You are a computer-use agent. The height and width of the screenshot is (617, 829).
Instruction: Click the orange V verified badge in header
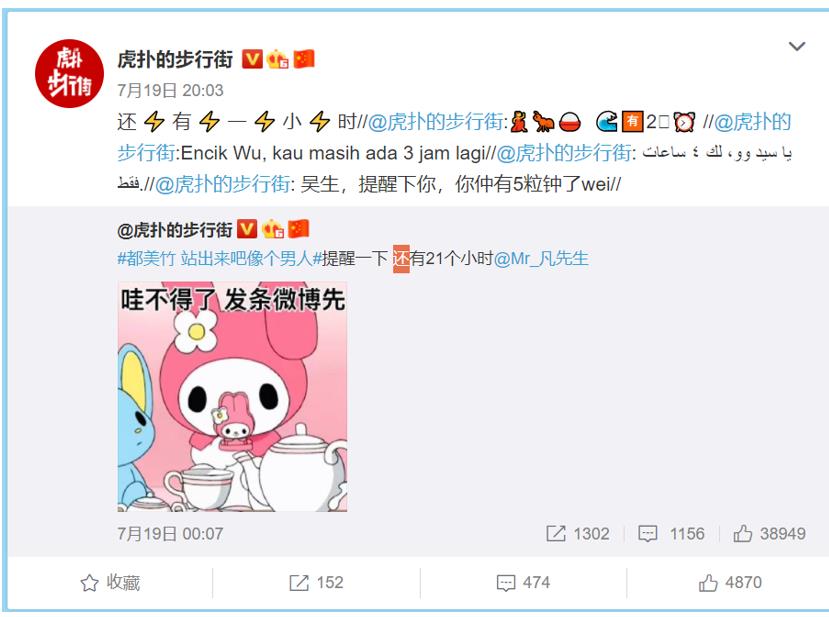pyautogui.click(x=252, y=59)
